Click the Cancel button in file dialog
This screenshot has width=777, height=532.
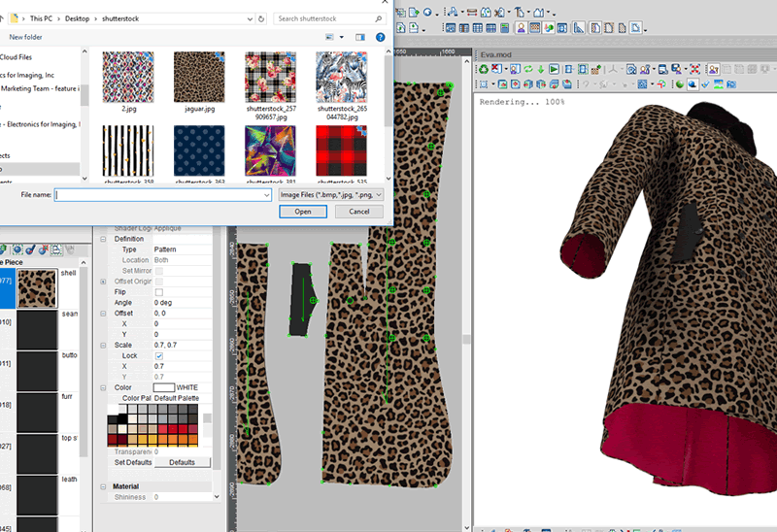tap(358, 212)
